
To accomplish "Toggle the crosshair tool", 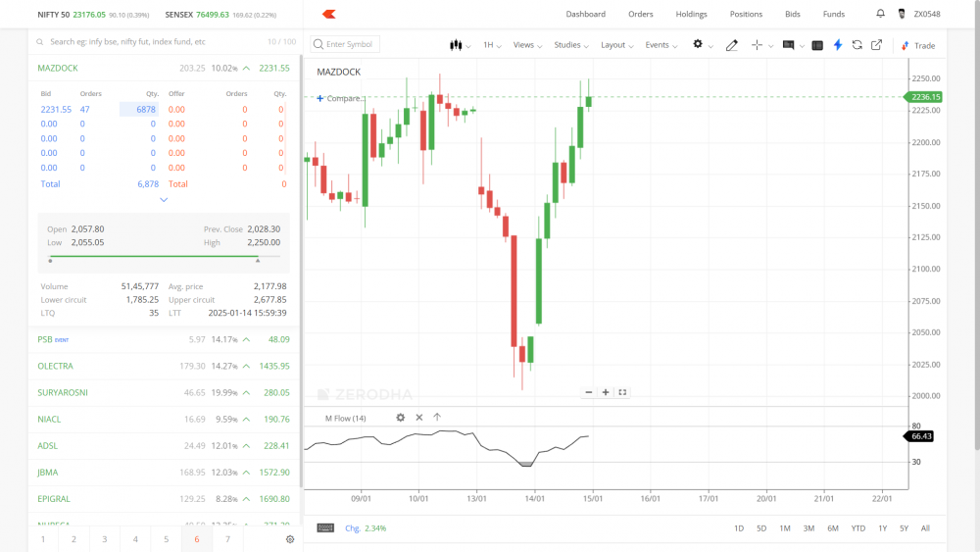I will [x=757, y=45].
